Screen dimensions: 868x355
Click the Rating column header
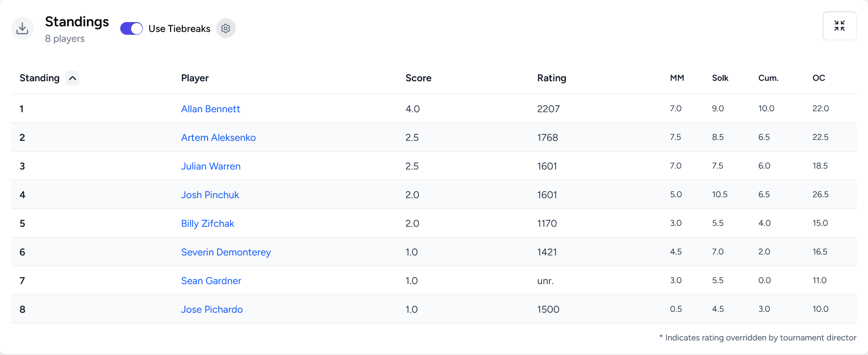point(551,78)
